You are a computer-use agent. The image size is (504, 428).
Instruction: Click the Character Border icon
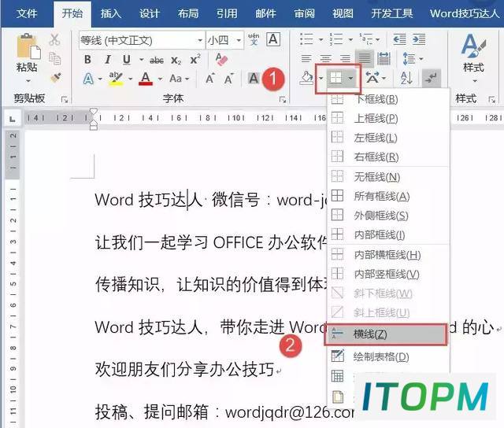273,39
